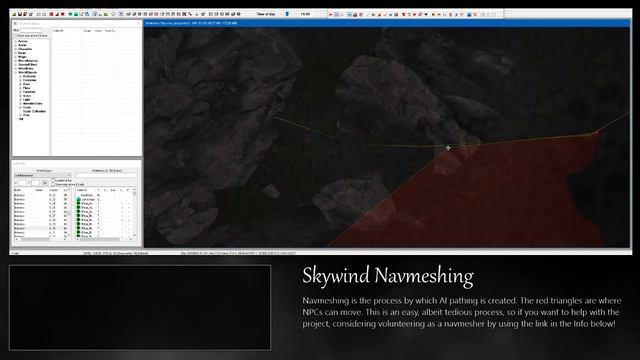Expand the Actors category node
This screenshot has height=360, width=640.
[x=16, y=41]
